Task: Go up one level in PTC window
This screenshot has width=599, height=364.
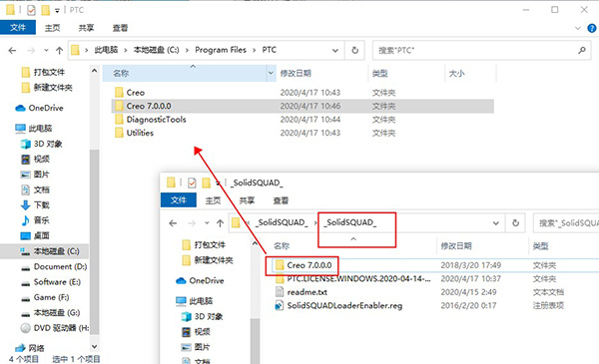Action: click(x=59, y=51)
